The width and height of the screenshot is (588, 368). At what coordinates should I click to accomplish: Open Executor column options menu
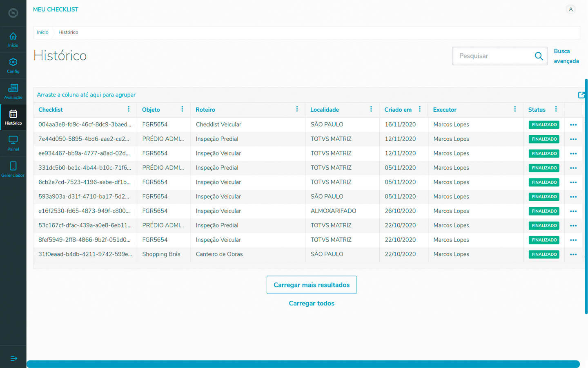(x=515, y=109)
